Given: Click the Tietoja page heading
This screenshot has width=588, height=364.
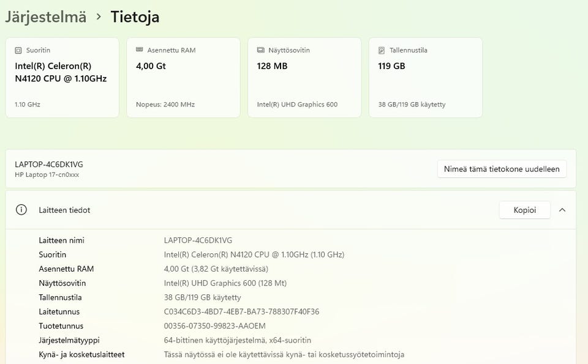Looking at the screenshot, I should point(135,17).
